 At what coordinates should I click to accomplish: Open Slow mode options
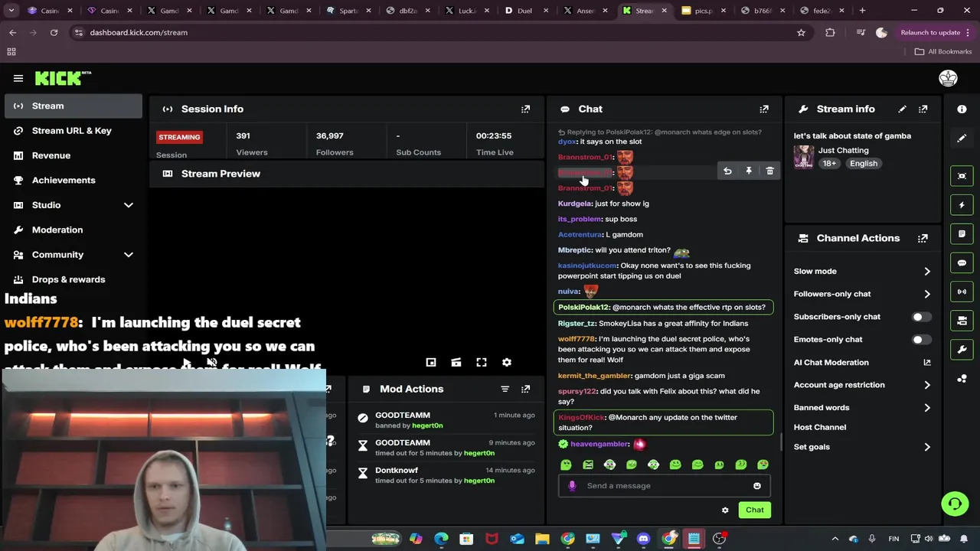tap(862, 272)
